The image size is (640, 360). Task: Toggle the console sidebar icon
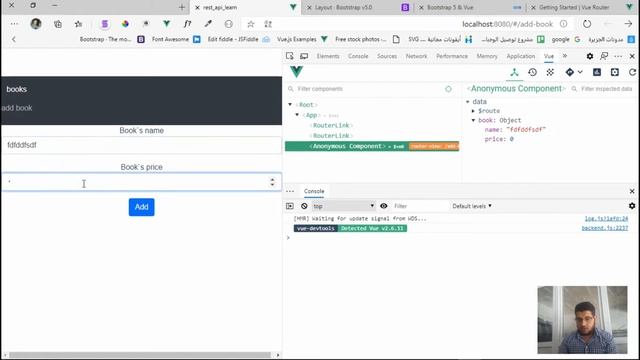290,206
